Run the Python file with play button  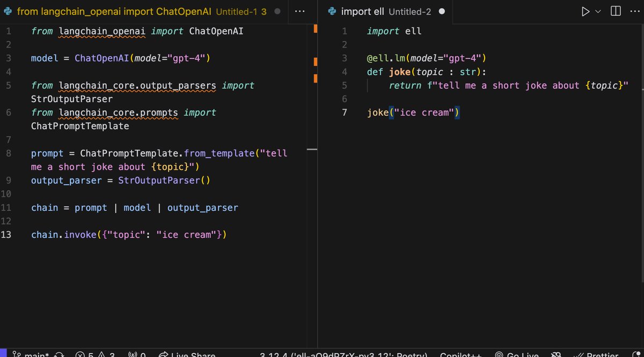pyautogui.click(x=586, y=11)
